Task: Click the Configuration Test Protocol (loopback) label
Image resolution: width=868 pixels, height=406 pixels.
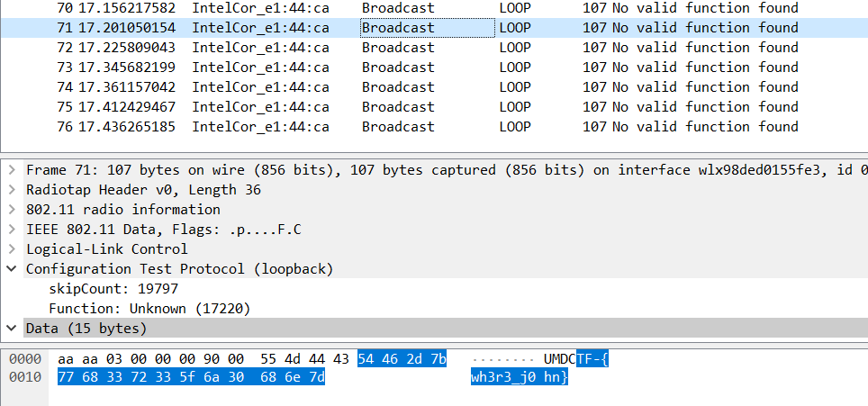Action: pyautogui.click(x=180, y=269)
